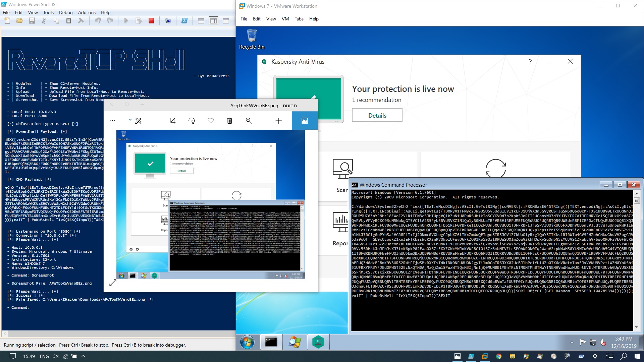This screenshot has height=362, width=644.
Task: Show hidden icons arrow in Windows 7 tray
Action: [572, 342]
